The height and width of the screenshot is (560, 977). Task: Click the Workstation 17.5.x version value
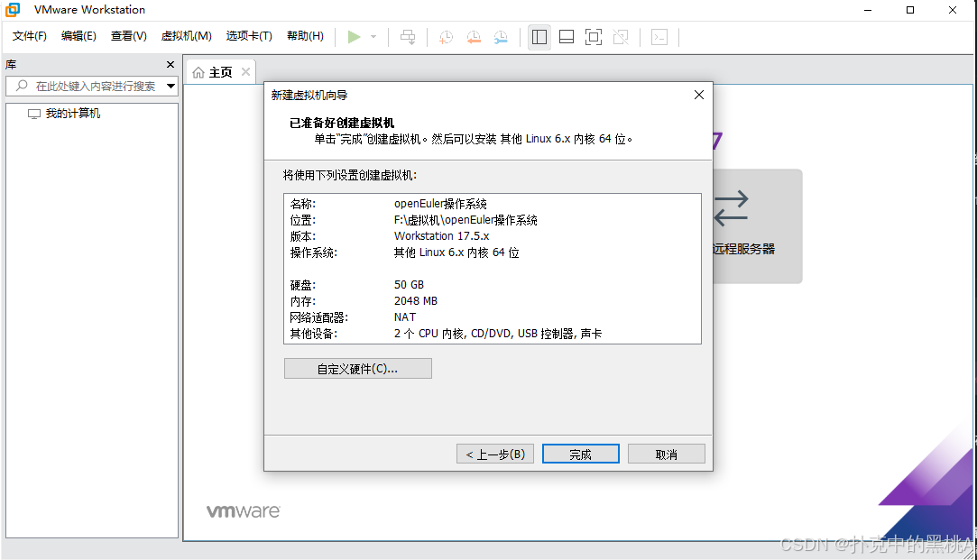coord(441,236)
